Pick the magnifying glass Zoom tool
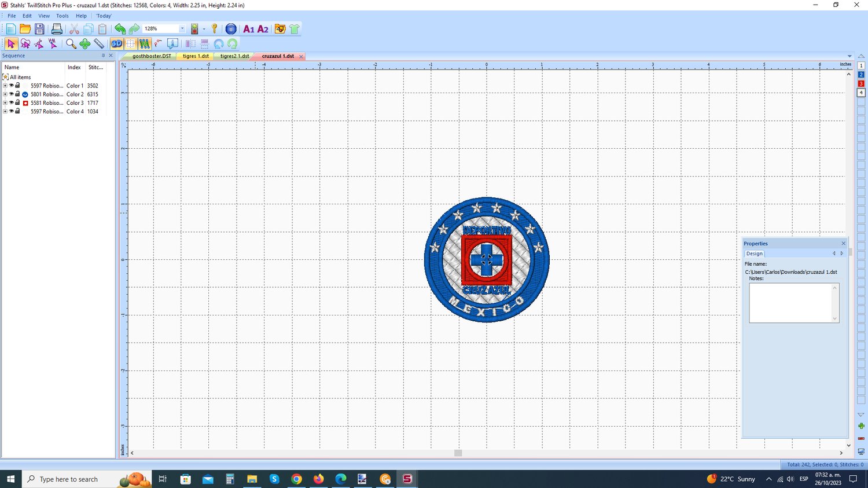 tap(71, 43)
